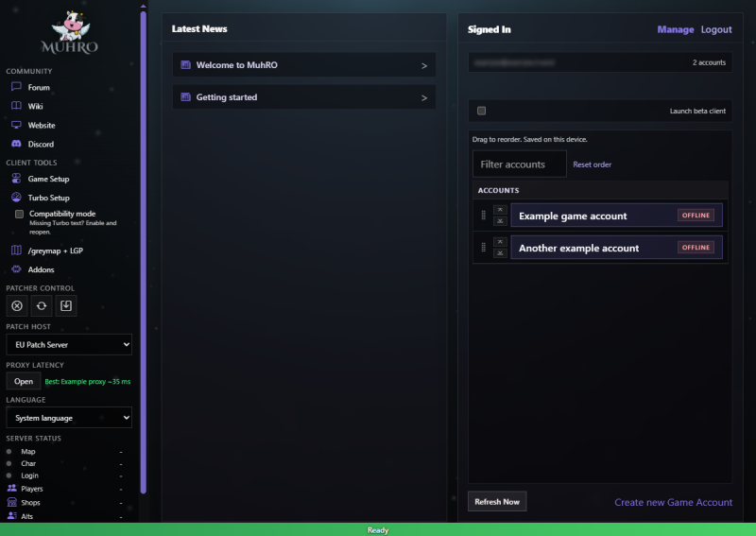Open the Proxy Latency window
Screen dimensions: 756x536
23,381
